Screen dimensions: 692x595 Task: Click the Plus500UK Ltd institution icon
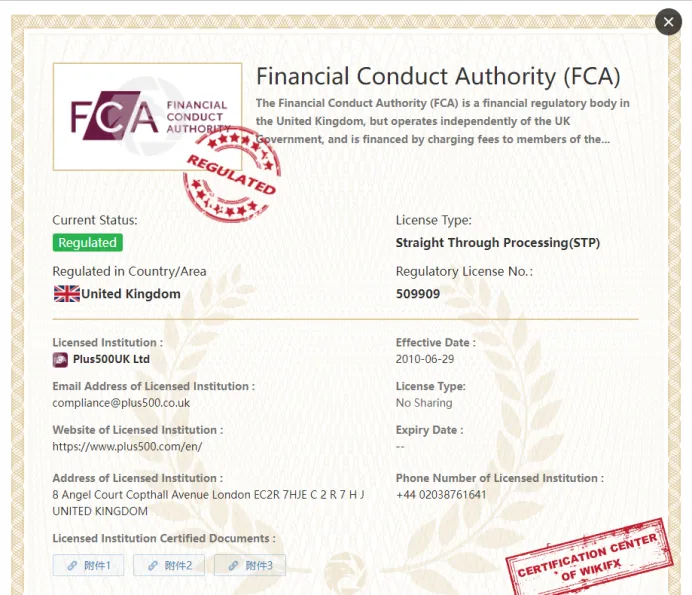coord(60,360)
